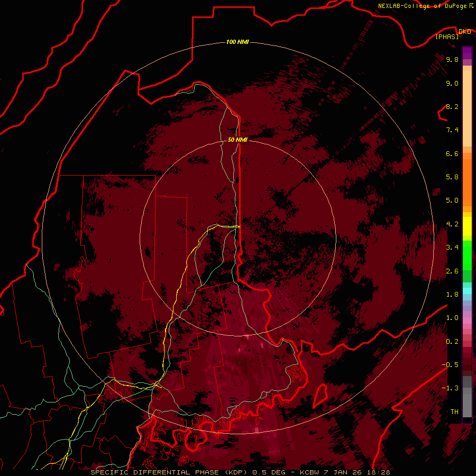The image size is (476, 476).
Task: Click the 3.4 value on color scale
Action: pos(452,248)
